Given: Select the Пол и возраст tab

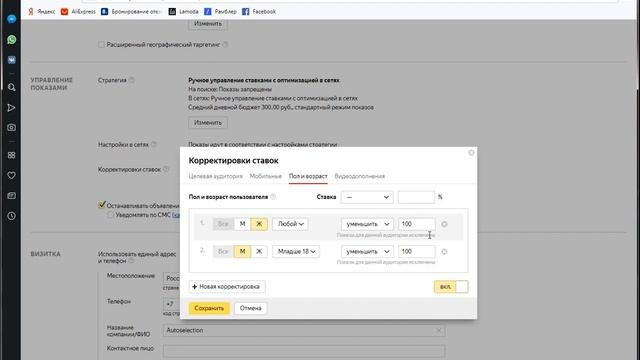Looking at the screenshot, I should pyautogui.click(x=308, y=176).
